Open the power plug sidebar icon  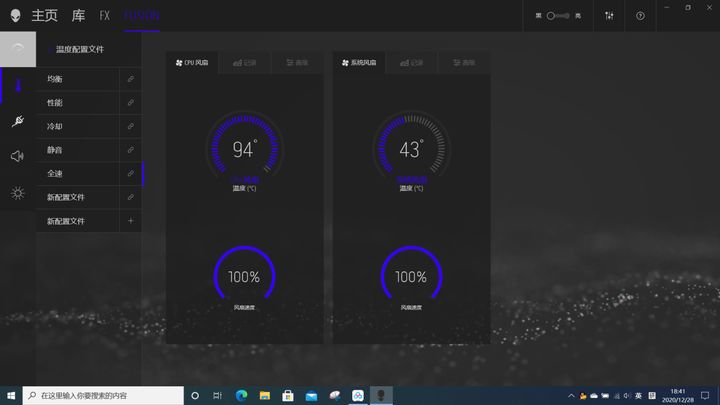coord(18,121)
